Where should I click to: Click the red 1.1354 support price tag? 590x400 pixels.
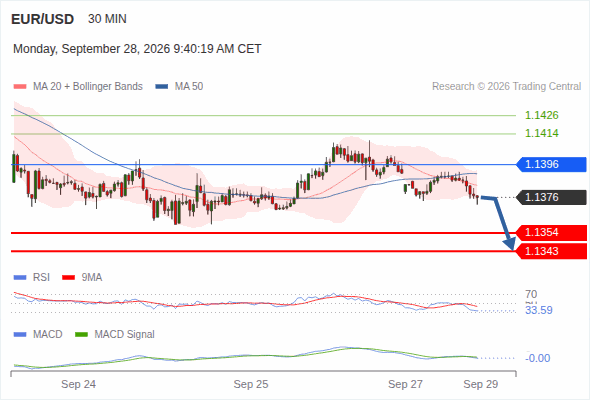coord(551,233)
